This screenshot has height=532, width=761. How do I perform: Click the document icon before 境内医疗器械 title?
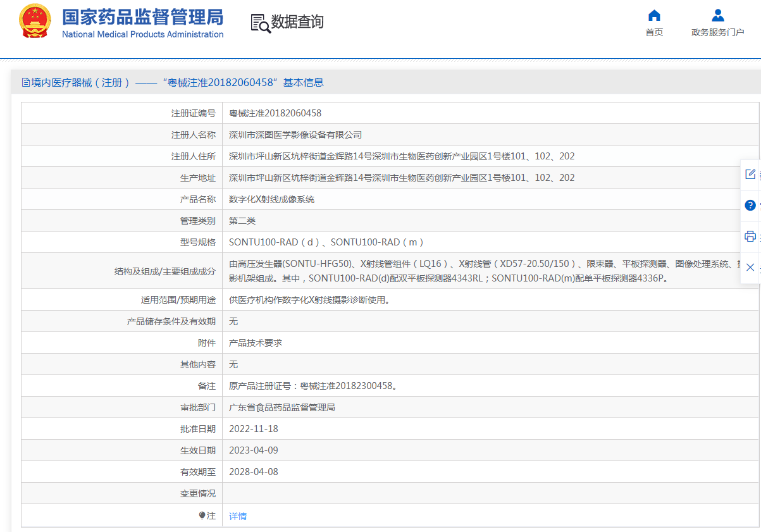tap(26, 82)
